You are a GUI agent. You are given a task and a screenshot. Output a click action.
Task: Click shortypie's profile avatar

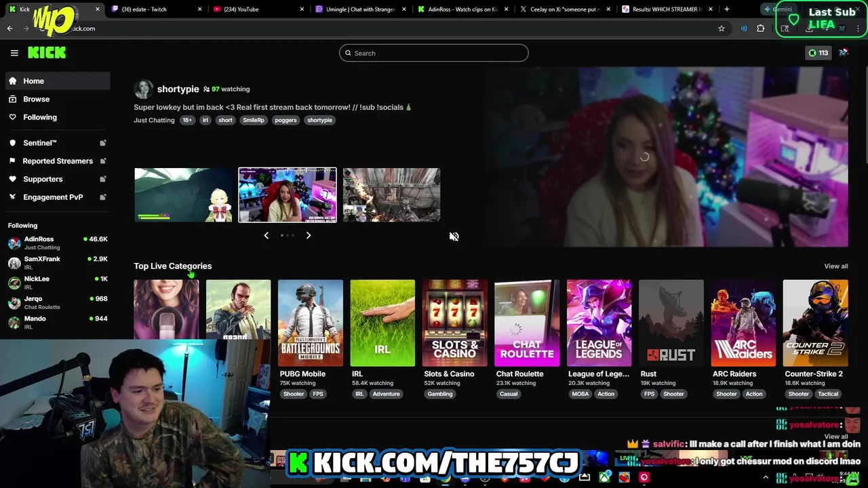click(x=143, y=89)
